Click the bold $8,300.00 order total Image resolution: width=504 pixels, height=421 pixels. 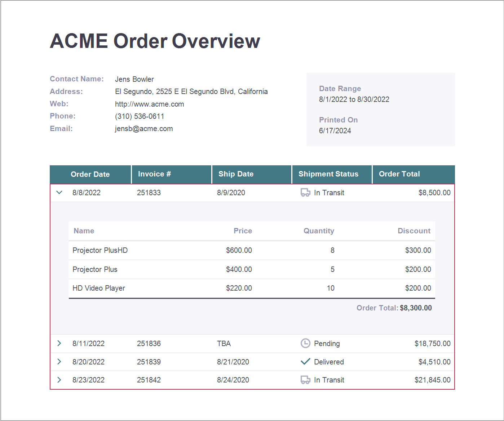tap(416, 308)
